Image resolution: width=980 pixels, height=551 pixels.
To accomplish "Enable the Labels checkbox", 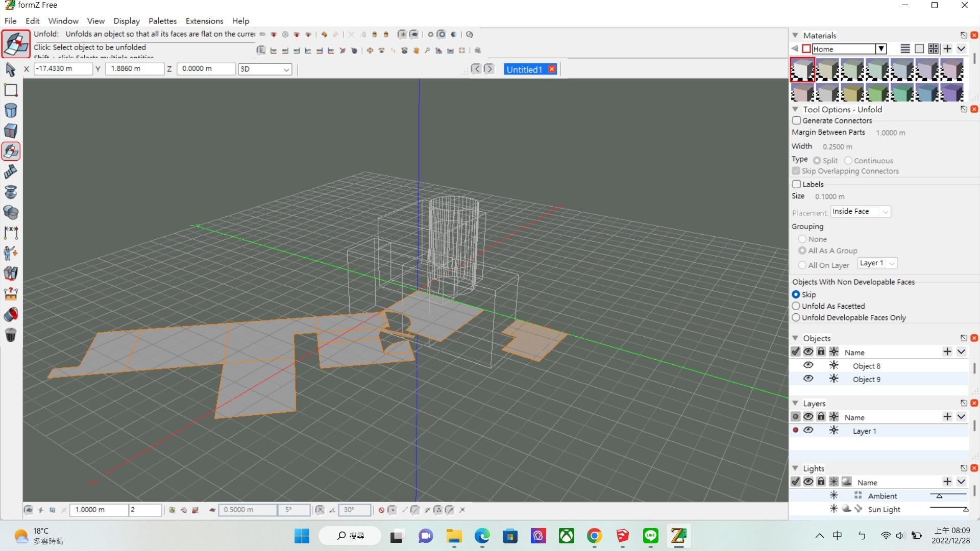I will pos(796,184).
